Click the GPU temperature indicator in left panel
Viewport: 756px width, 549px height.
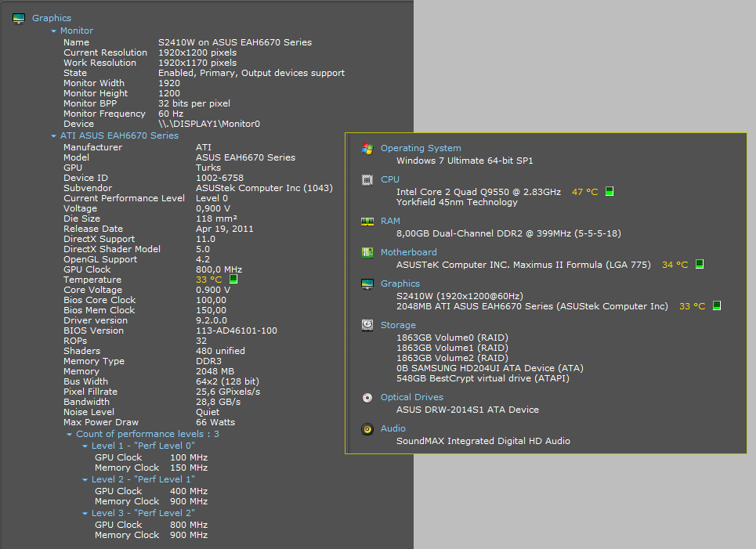click(233, 280)
